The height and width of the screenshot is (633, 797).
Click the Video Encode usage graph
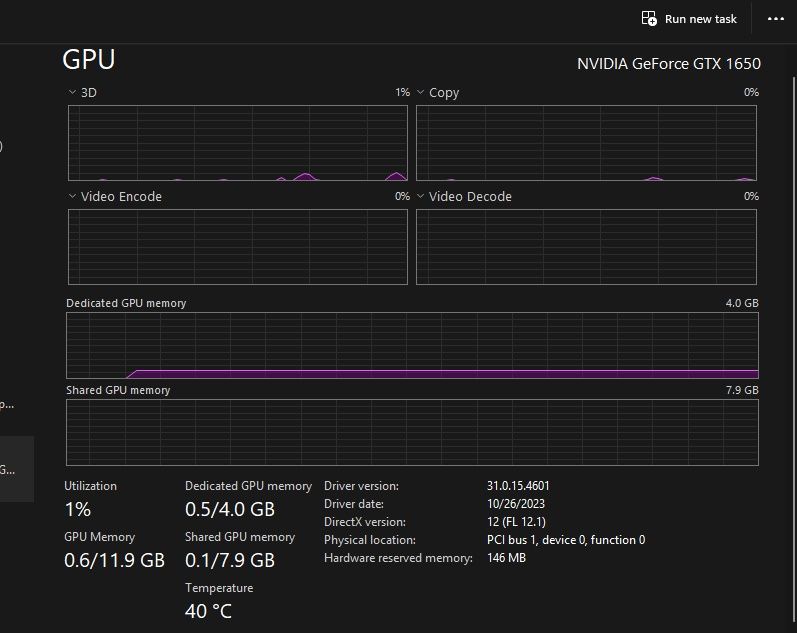238,247
